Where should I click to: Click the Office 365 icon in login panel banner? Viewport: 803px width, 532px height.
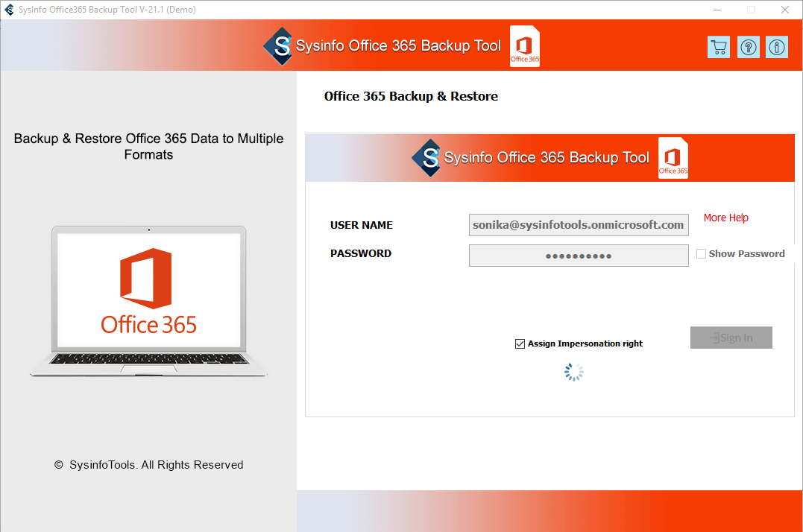[673, 157]
